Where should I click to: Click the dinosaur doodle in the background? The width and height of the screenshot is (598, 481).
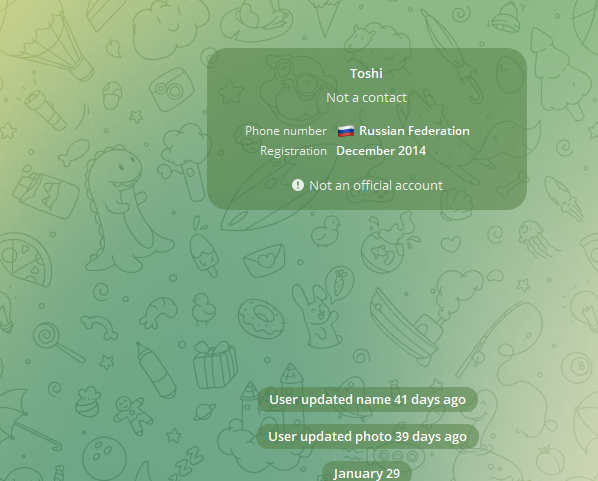(x=123, y=209)
